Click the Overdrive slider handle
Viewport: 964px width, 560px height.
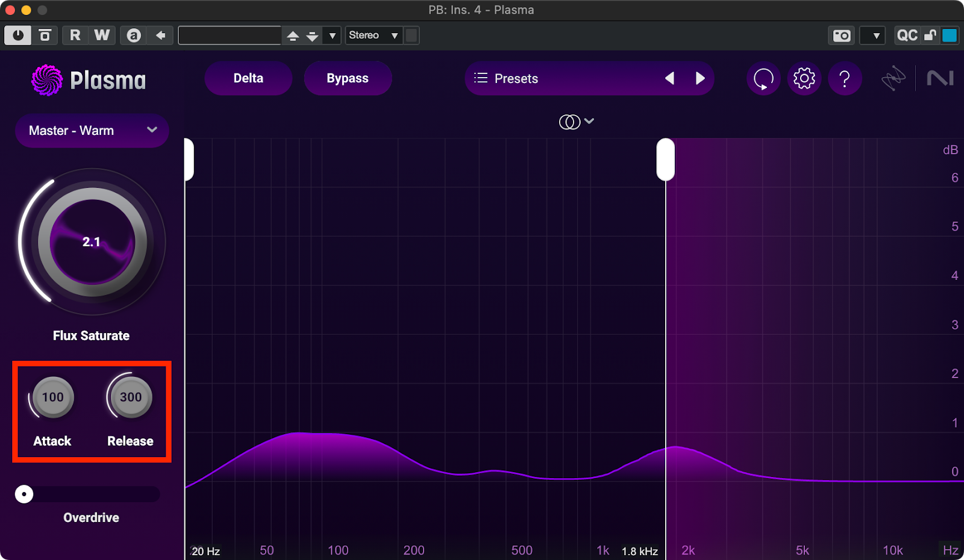click(x=24, y=494)
